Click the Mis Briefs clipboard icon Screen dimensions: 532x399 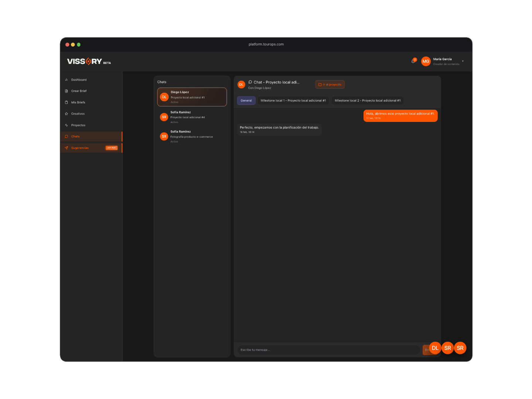click(x=67, y=102)
